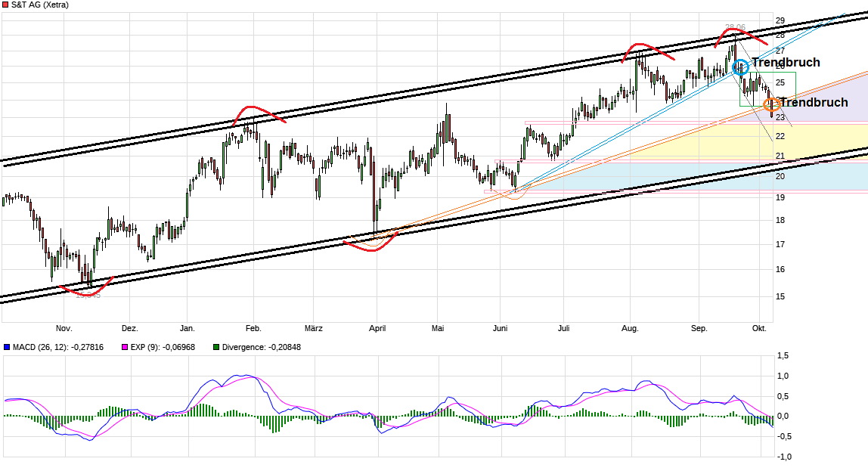Click the 28.06 high price label

click(x=735, y=26)
